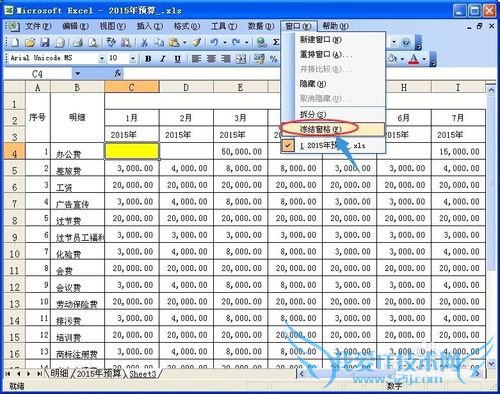
Task: Switch to the Sheet3 tab
Action: [142, 374]
